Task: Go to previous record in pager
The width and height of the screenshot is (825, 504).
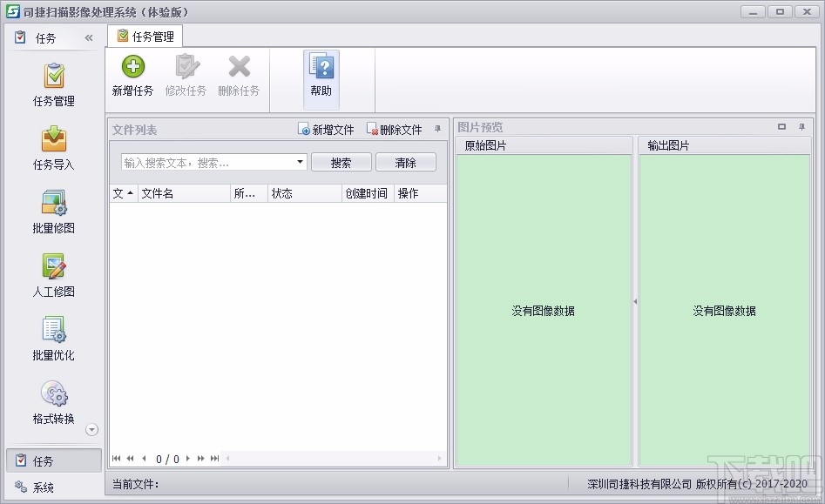Action: coord(144,459)
